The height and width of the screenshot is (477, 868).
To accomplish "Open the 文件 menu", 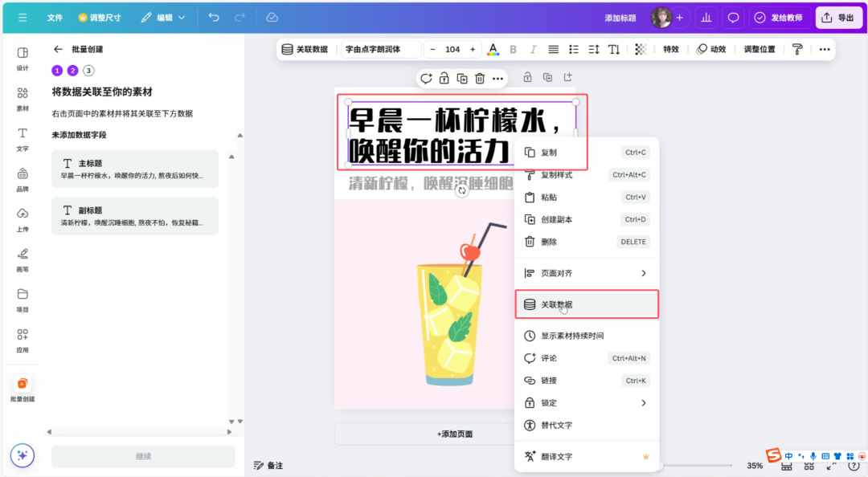I will 55,17.
